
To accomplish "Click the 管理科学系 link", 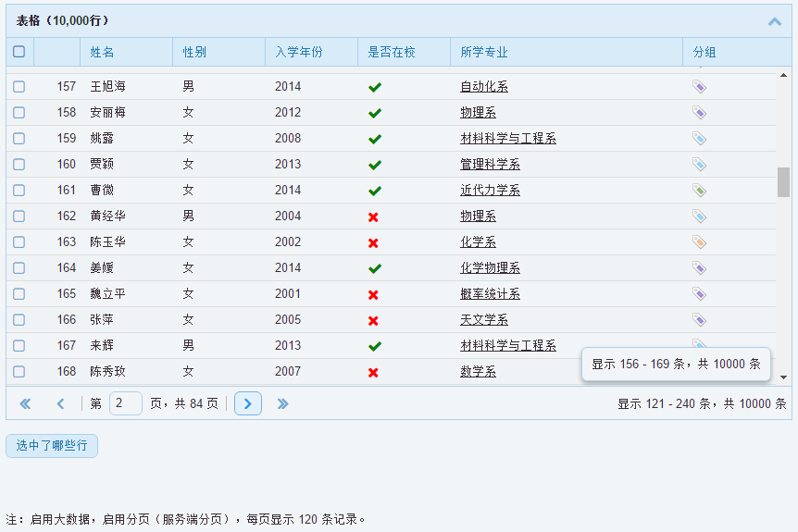I will tap(490, 165).
